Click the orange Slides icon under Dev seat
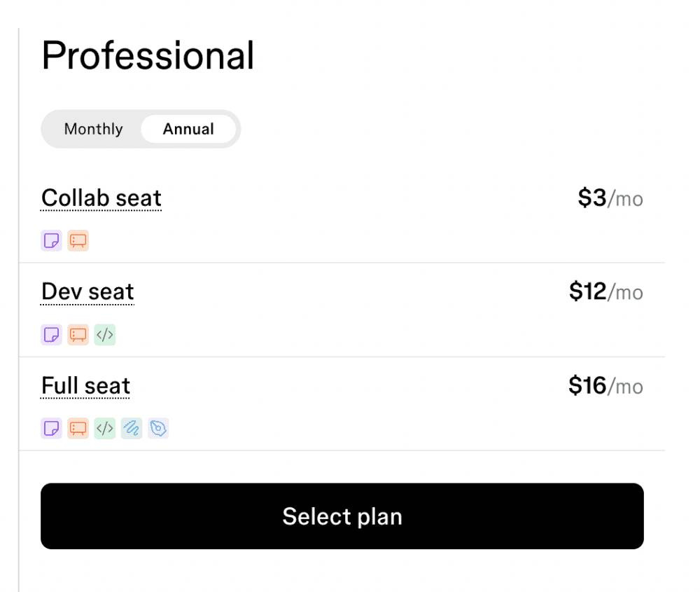 pyautogui.click(x=78, y=335)
